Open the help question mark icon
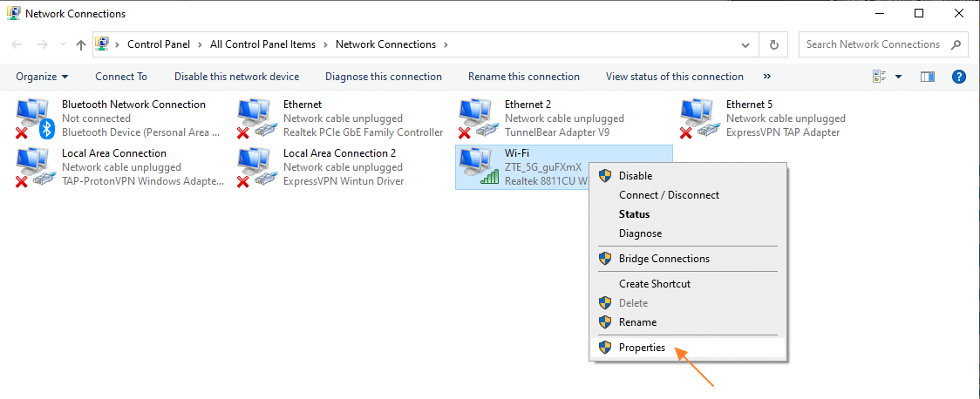Screen dimensions: 980x399 coord(958,77)
